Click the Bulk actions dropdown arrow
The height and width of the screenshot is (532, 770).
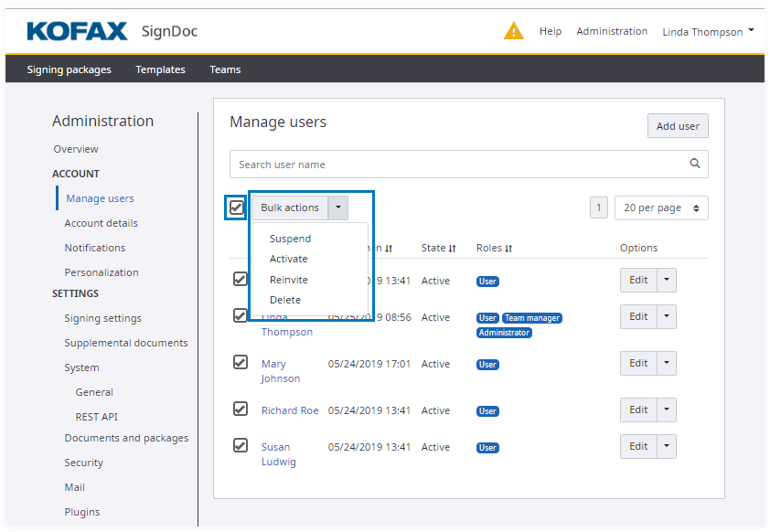[339, 207]
